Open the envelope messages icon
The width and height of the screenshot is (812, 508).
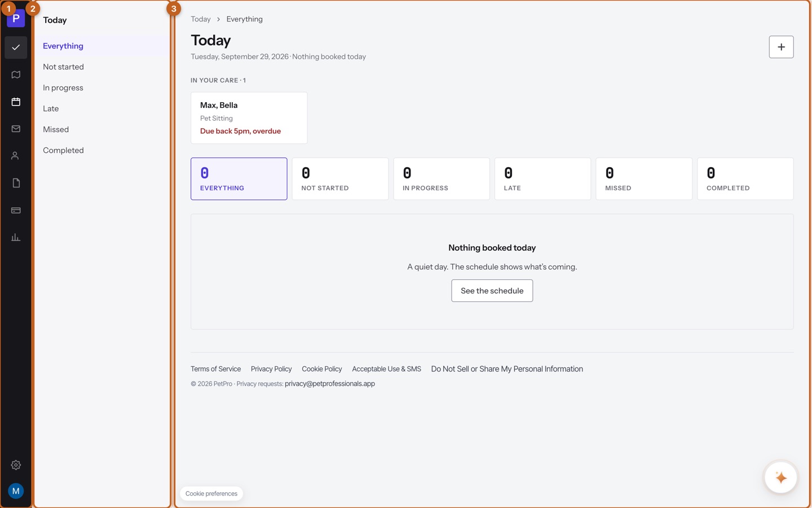pyautogui.click(x=16, y=129)
